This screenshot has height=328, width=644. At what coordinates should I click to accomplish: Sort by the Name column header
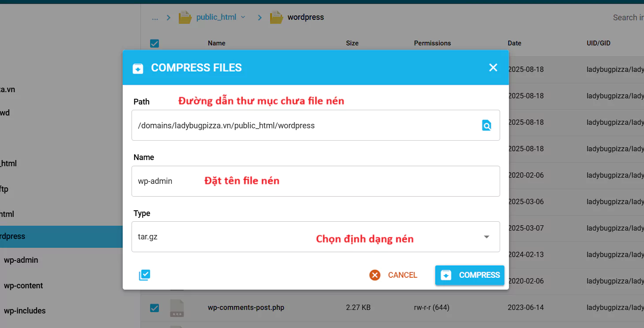click(x=217, y=43)
